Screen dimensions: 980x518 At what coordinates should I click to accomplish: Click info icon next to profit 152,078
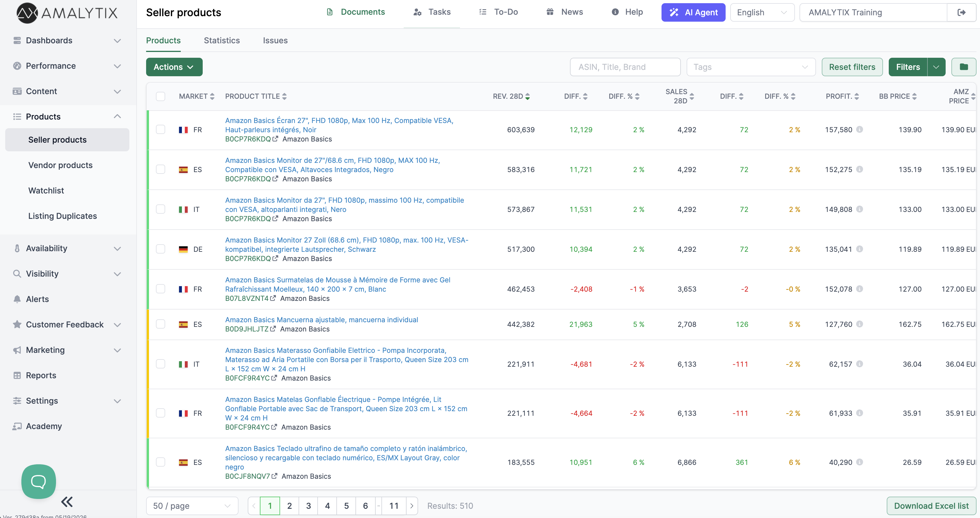click(859, 289)
